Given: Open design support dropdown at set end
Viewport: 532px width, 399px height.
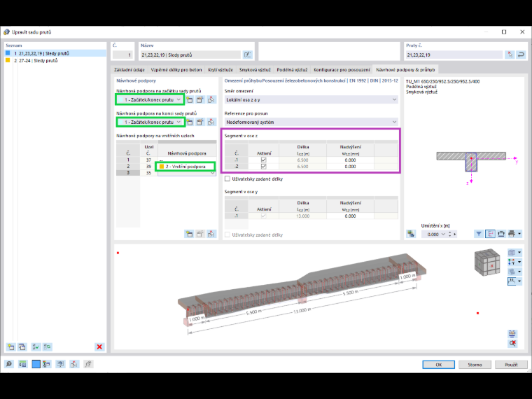Looking at the screenshot, I should pyautogui.click(x=178, y=122).
